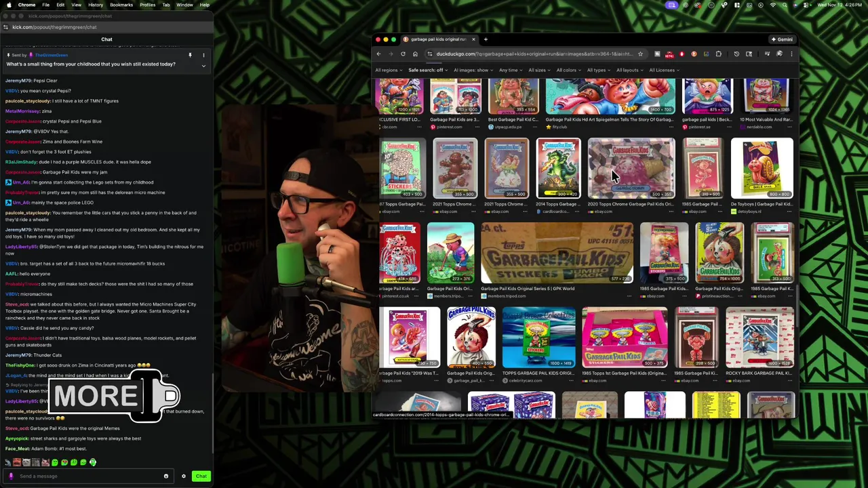The width and height of the screenshot is (868, 488).
Task: Open the emoji picker in message box
Action: 165,476
